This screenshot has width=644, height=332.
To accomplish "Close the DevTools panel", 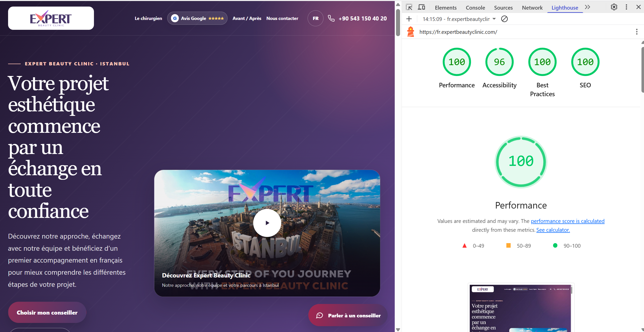I will (638, 7).
